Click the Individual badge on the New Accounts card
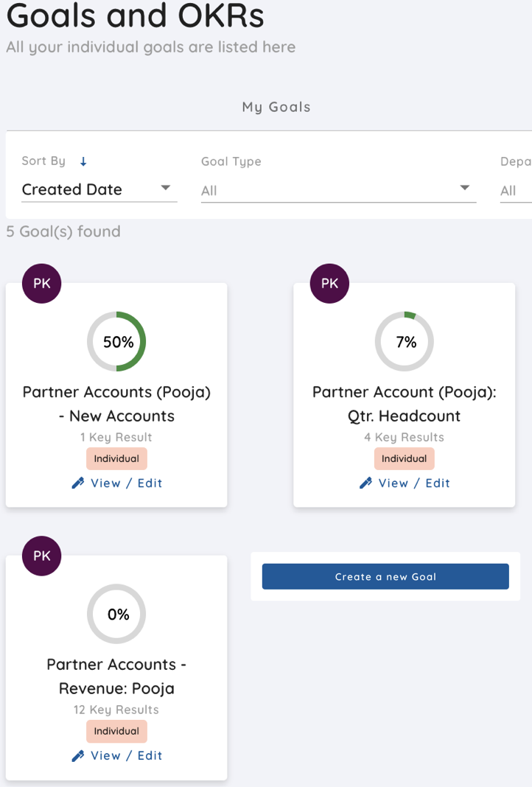Screen dimensions: 532x787 116,458
